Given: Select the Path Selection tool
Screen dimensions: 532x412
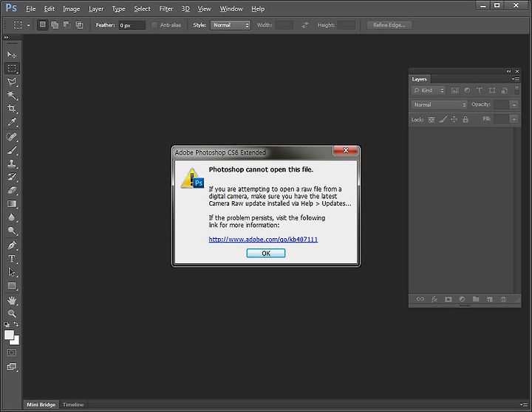Looking at the screenshot, I should (12, 272).
